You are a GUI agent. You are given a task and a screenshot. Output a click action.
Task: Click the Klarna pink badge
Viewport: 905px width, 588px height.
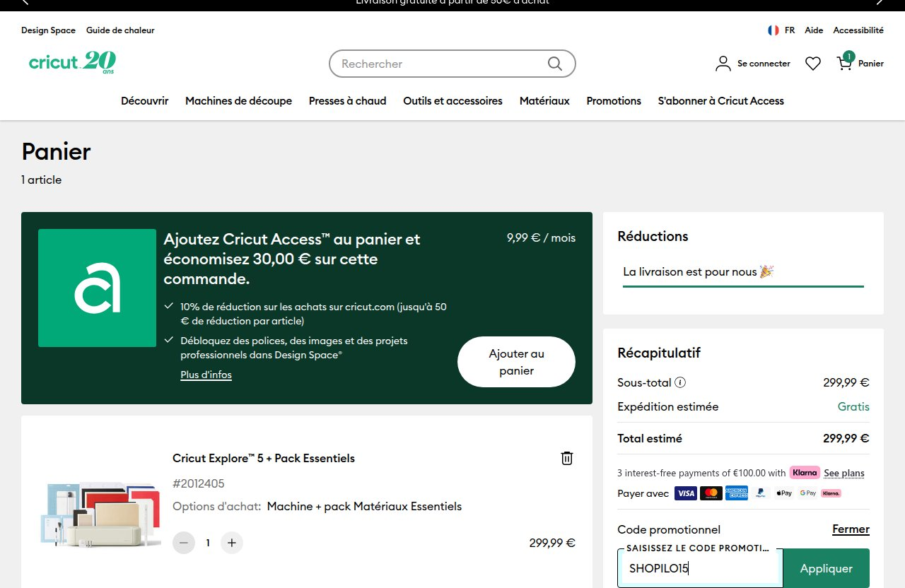pos(805,472)
